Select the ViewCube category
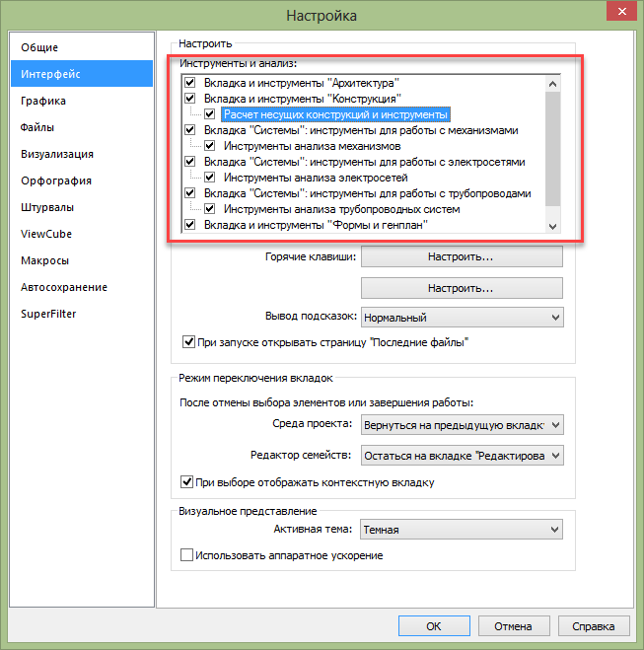The width and height of the screenshot is (644, 650). coord(82,234)
